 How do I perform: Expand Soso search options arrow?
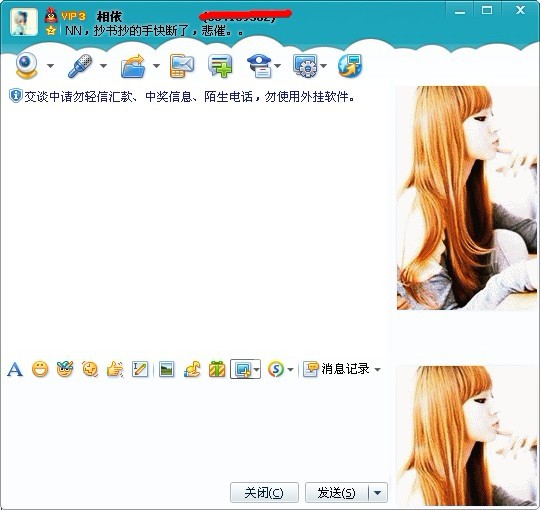coord(290,370)
